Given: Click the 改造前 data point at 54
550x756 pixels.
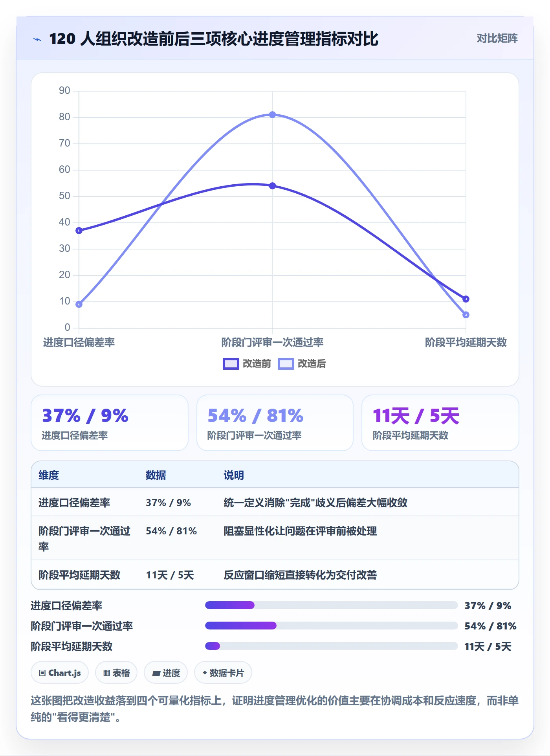Looking at the screenshot, I should (x=272, y=186).
